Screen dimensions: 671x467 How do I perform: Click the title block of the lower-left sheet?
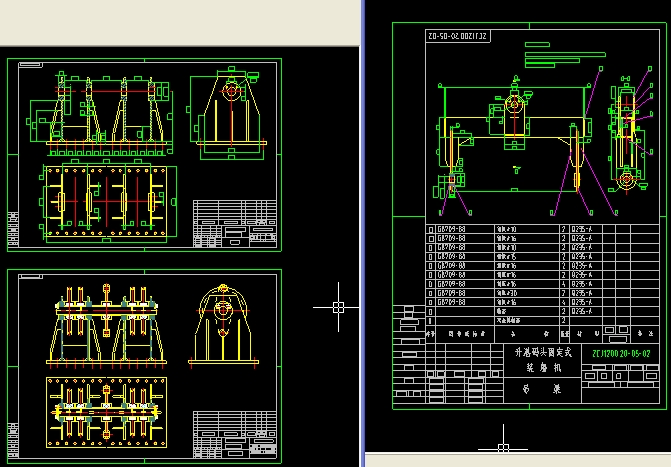point(235,434)
